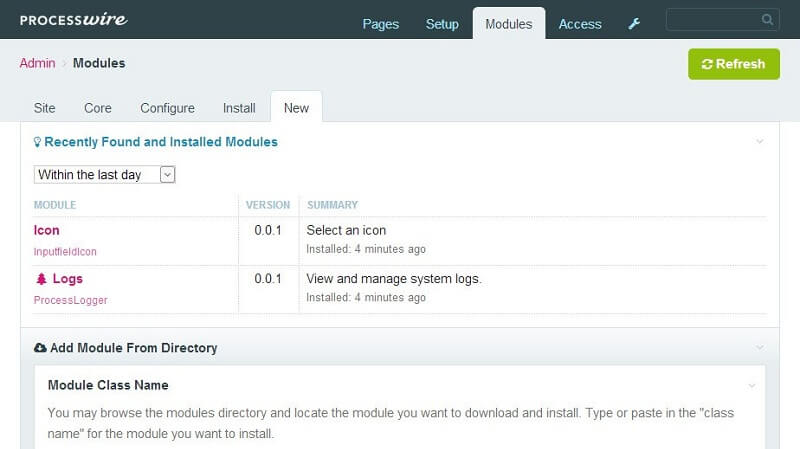The height and width of the screenshot is (449, 800).
Task: Sort by the MODULE column header
Action: [55, 205]
